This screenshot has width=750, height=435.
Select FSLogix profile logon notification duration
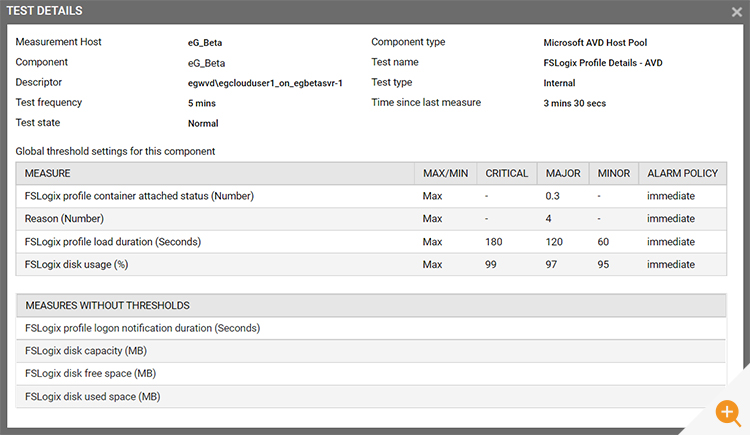tap(371, 328)
